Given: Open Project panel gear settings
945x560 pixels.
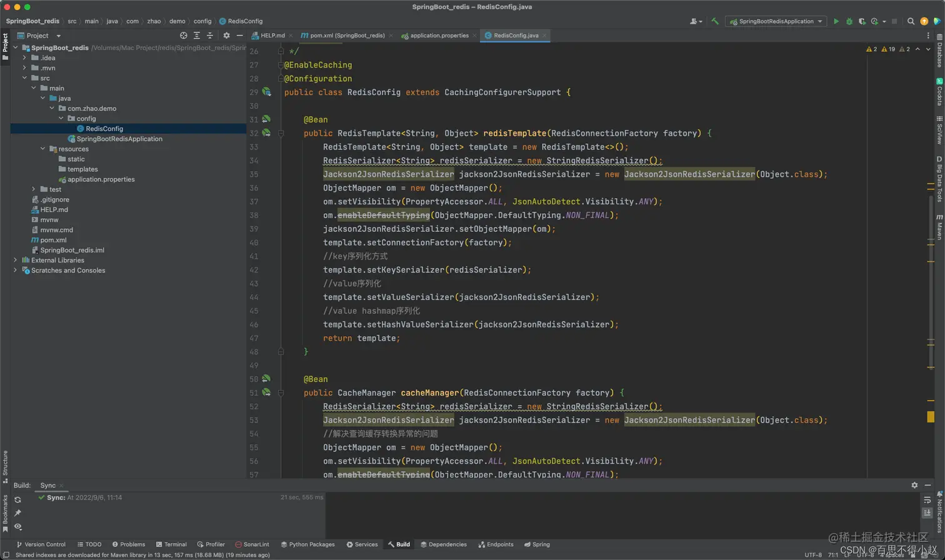Looking at the screenshot, I should tap(226, 36).
